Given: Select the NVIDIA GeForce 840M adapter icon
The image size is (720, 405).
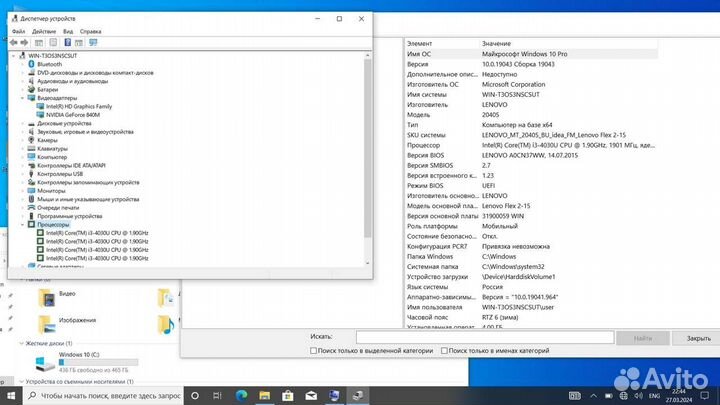Looking at the screenshot, I should pos(40,115).
